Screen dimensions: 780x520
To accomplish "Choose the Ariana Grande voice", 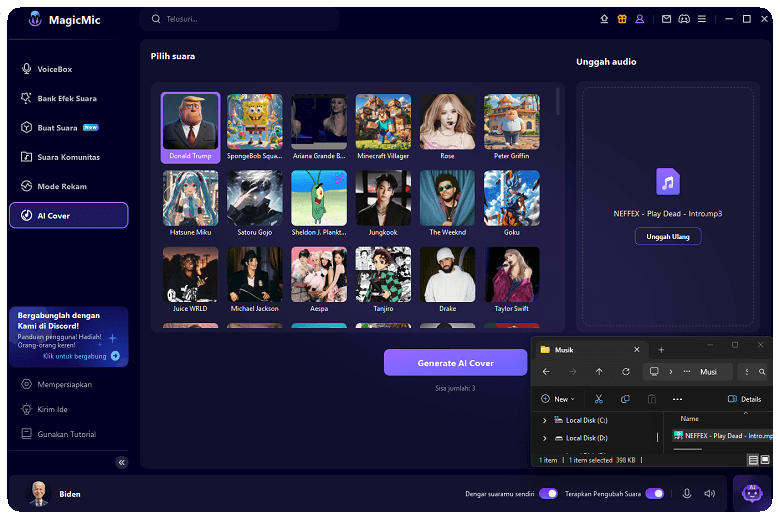I will [x=319, y=127].
